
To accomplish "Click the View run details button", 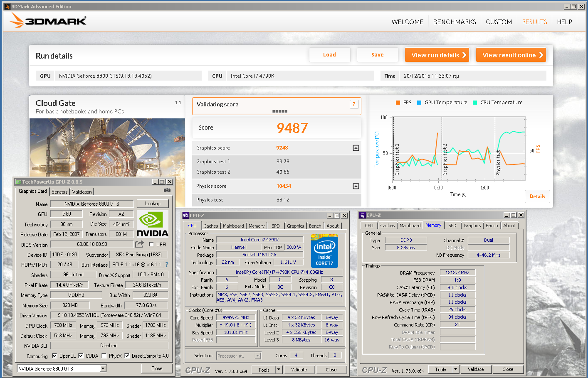I will pyautogui.click(x=437, y=55).
